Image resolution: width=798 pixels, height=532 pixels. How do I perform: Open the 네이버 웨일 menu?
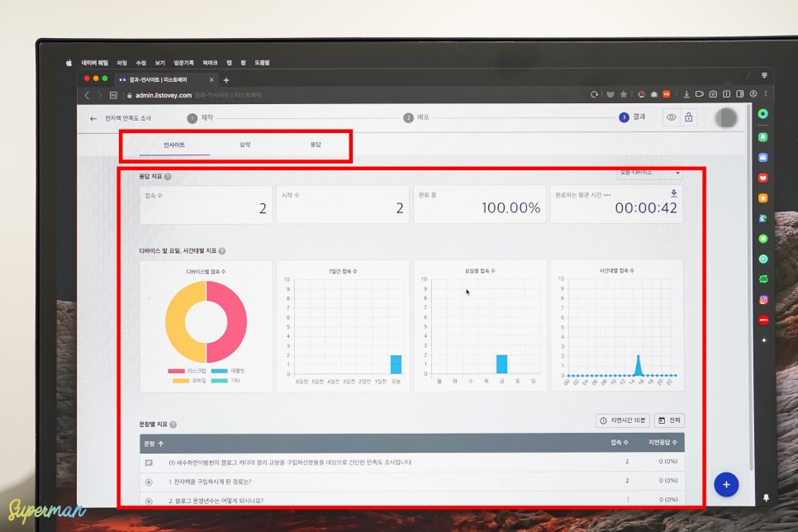pyautogui.click(x=95, y=63)
